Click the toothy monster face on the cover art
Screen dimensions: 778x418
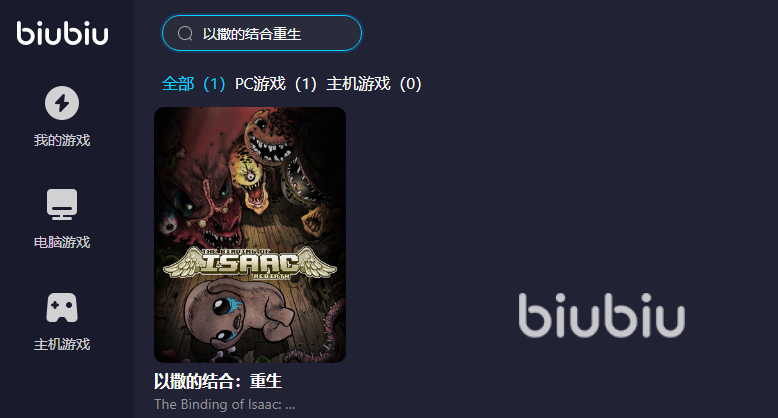(268, 137)
